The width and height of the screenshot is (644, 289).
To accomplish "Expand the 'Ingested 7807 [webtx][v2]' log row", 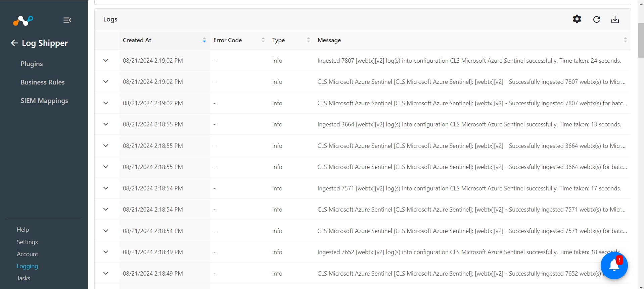I will tap(106, 60).
